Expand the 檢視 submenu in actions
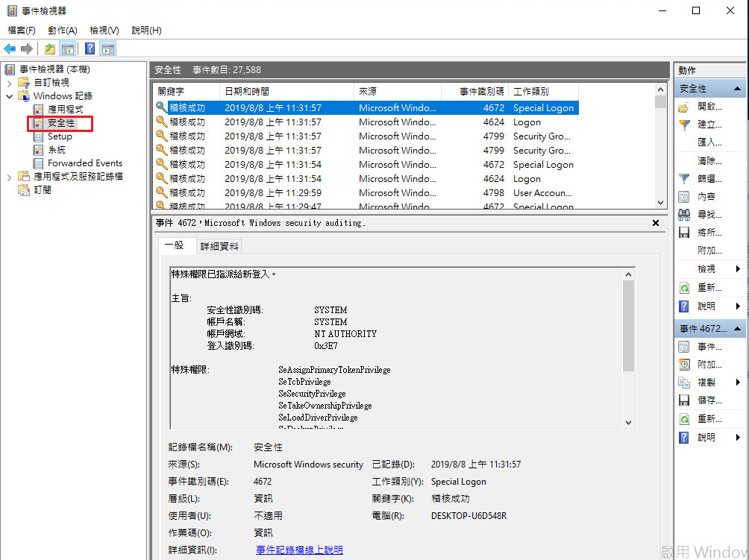 click(x=738, y=268)
